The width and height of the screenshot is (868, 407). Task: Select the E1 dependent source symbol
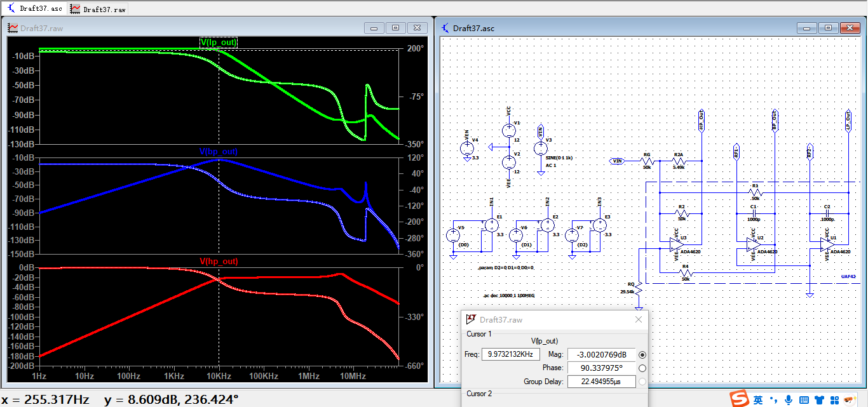(491, 225)
